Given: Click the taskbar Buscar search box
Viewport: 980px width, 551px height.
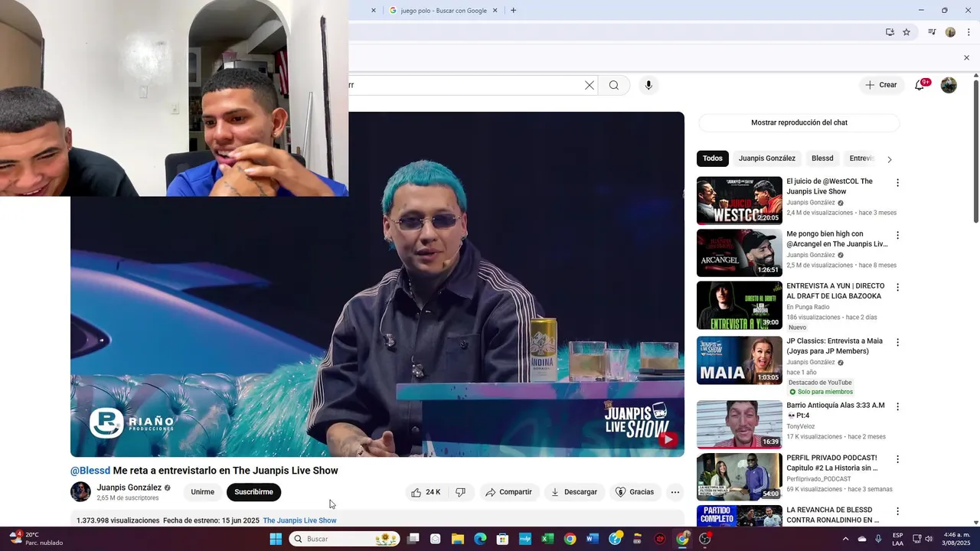Looking at the screenshot, I should pos(345,539).
